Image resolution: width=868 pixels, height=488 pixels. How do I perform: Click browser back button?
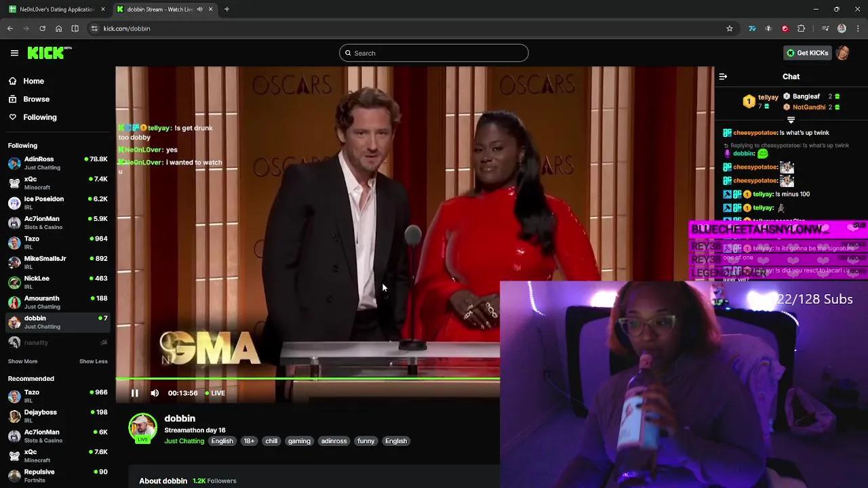(x=10, y=28)
